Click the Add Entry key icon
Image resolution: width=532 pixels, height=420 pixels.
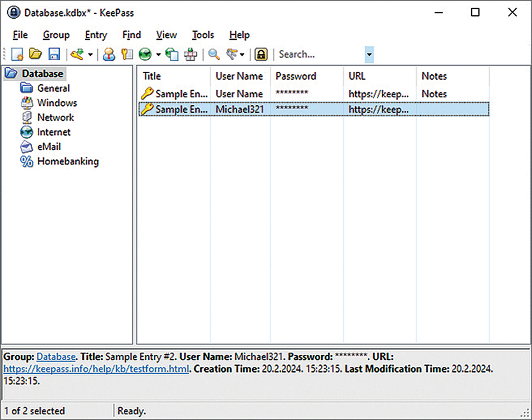[x=77, y=54]
